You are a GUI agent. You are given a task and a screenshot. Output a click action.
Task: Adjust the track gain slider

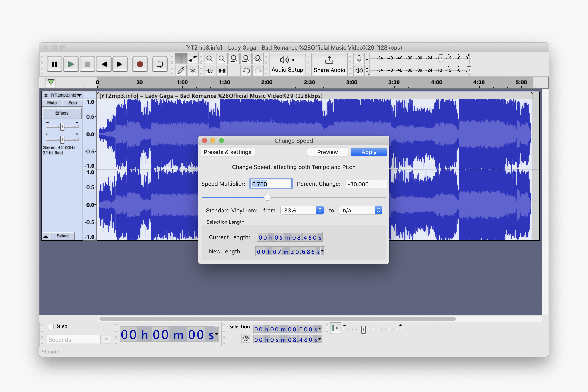tap(62, 127)
